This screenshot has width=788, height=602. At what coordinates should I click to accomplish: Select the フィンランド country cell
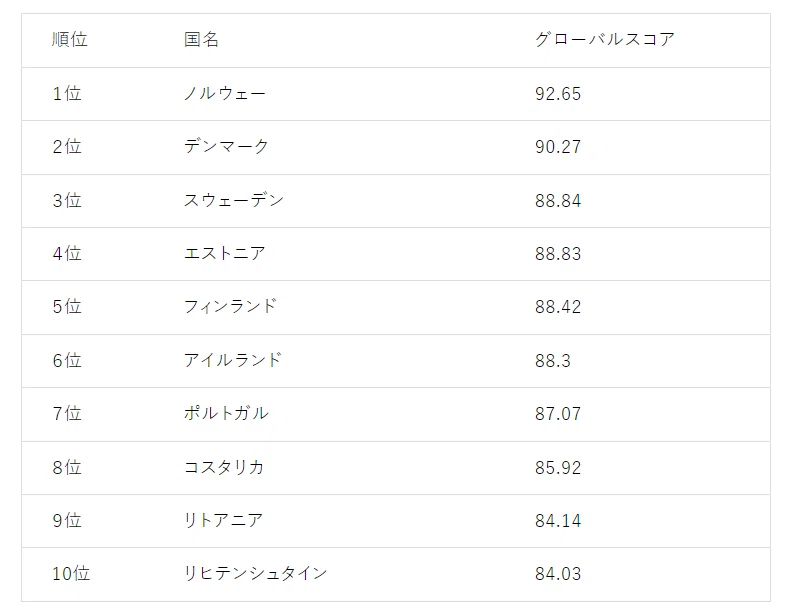coord(230,307)
